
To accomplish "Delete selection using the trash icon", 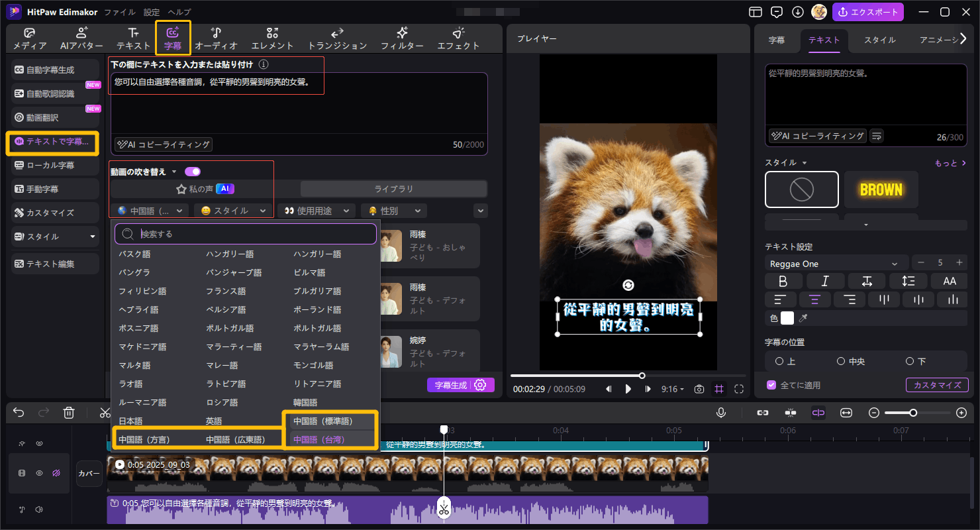I will click(x=69, y=412).
